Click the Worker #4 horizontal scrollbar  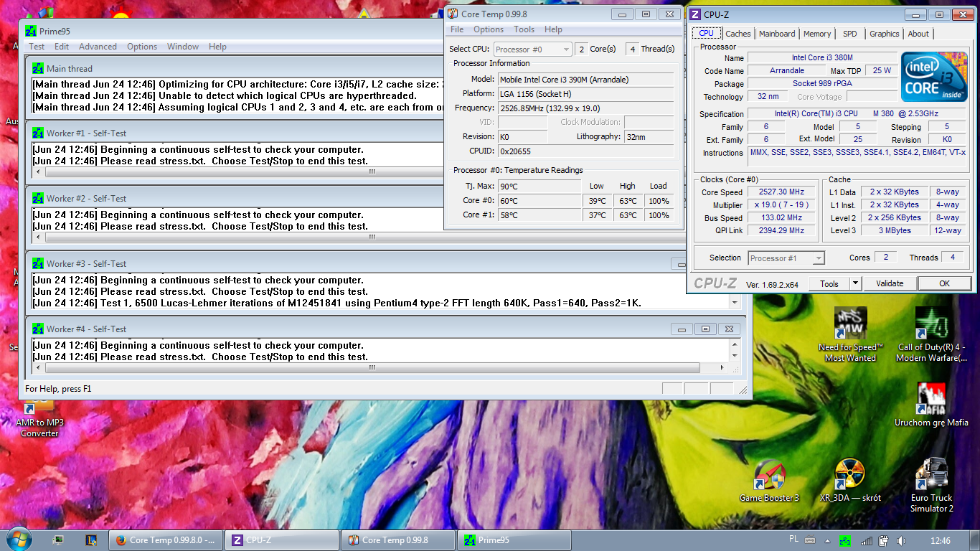(x=372, y=367)
